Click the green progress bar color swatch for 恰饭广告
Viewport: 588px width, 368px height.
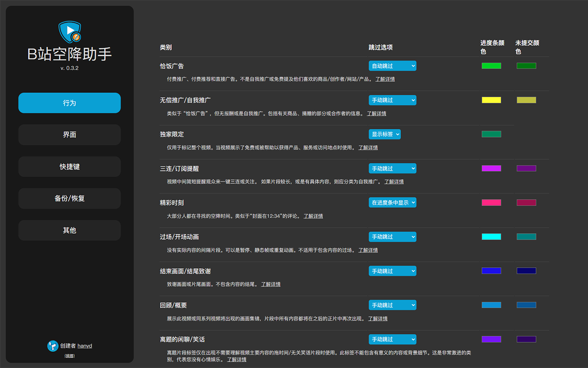click(x=491, y=65)
